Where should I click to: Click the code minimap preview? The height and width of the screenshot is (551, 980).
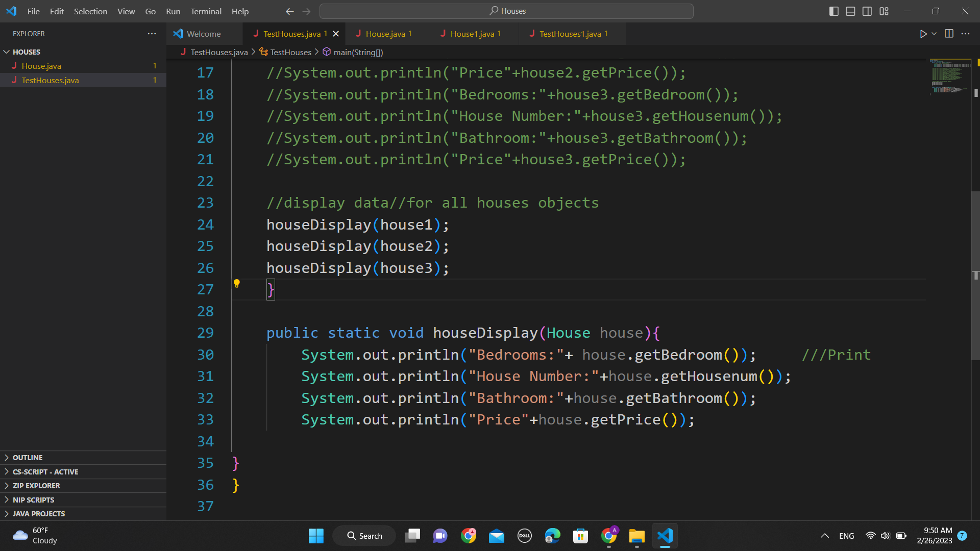click(x=949, y=77)
